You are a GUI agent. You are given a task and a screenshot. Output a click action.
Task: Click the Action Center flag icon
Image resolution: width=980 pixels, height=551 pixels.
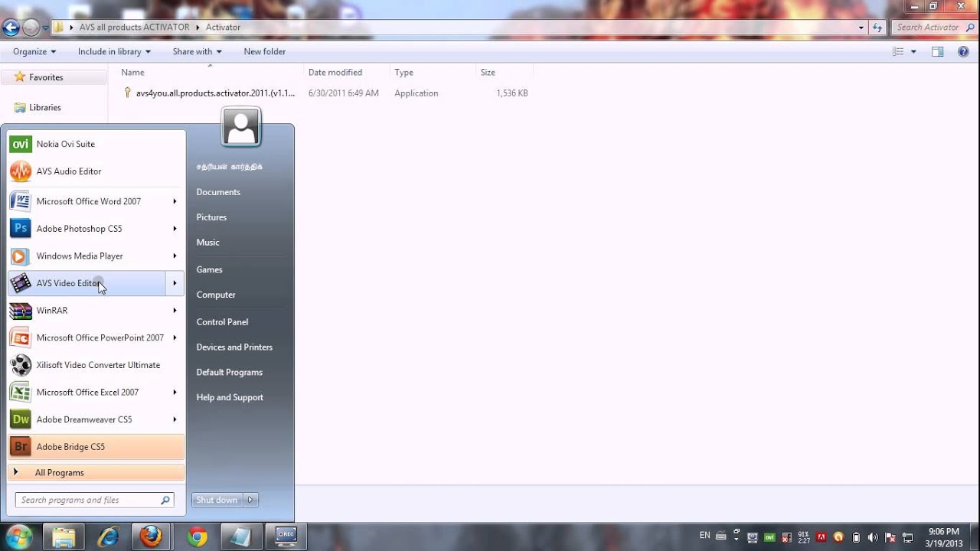(890, 537)
